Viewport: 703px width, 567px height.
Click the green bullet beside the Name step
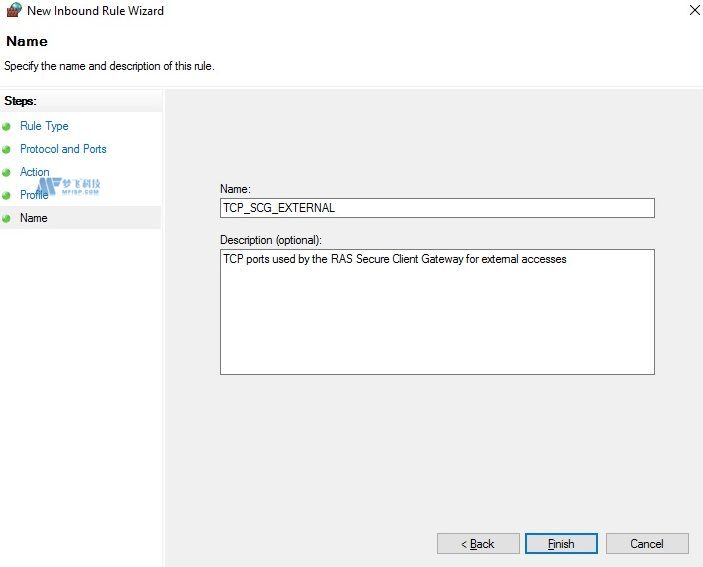(7, 218)
